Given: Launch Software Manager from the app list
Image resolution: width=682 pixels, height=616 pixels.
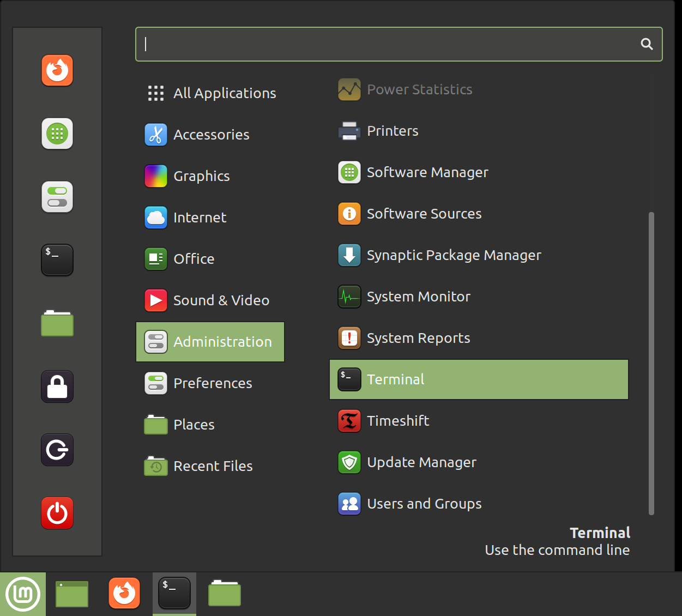Looking at the screenshot, I should pyautogui.click(x=479, y=172).
